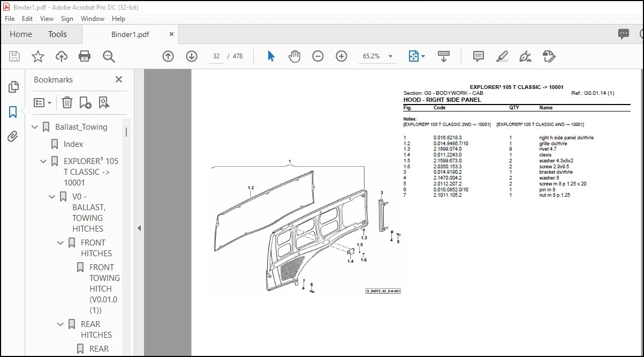Open the File menu
Viewport: 644px width, 357px height.
click(x=11, y=18)
